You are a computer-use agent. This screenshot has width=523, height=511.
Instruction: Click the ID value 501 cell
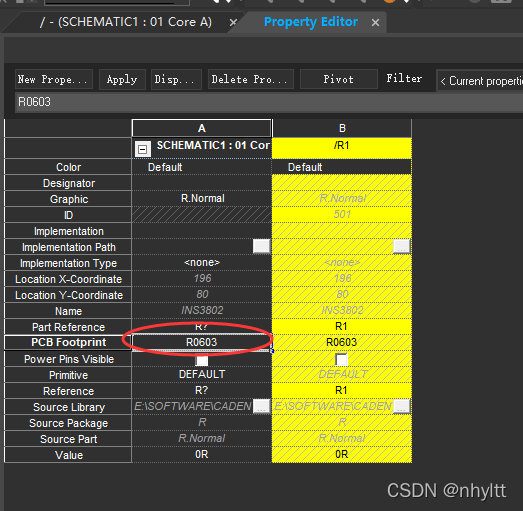[x=342, y=214]
